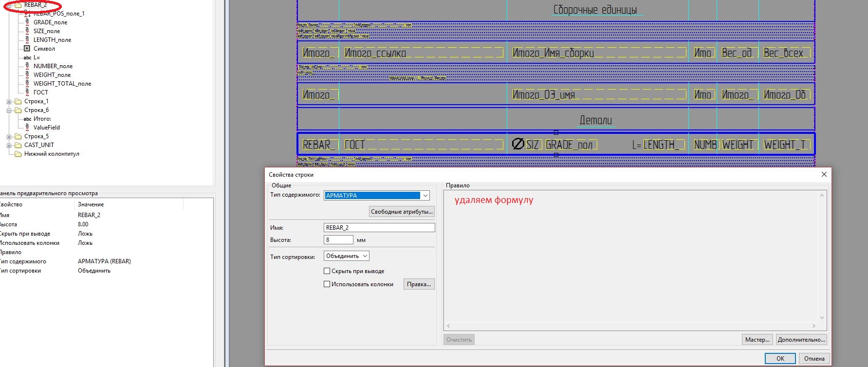Click the folder icon of Нижний колонтитул
The width and height of the screenshot is (868, 367).
point(18,154)
